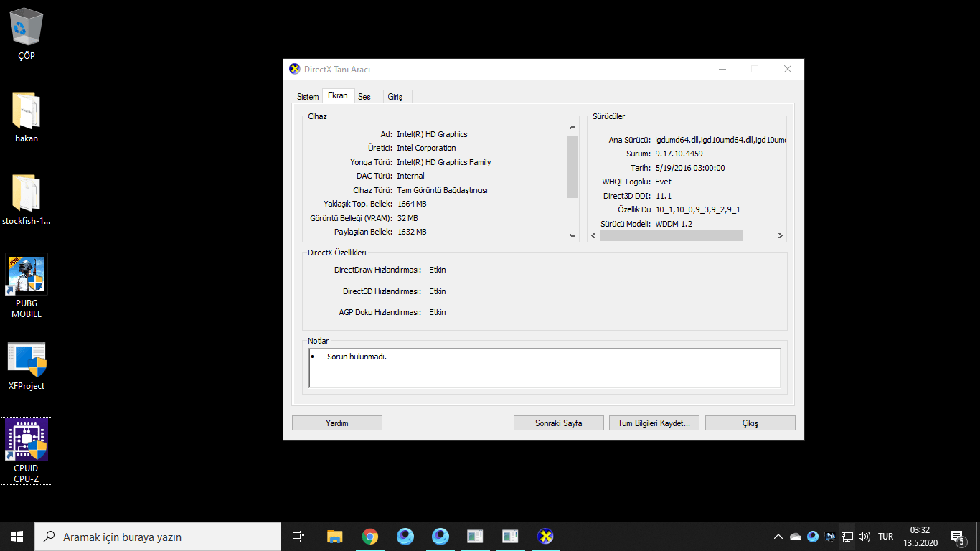Click the blue sphere icon in system tray

click(x=813, y=537)
